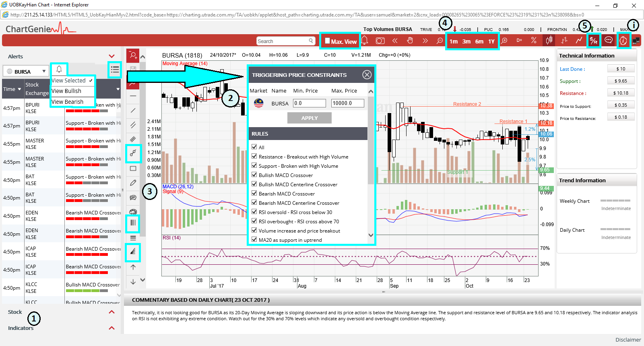Select the horizontal line drawing tool
Image resolution: width=644 pixels, height=346 pixels.
[x=133, y=96]
